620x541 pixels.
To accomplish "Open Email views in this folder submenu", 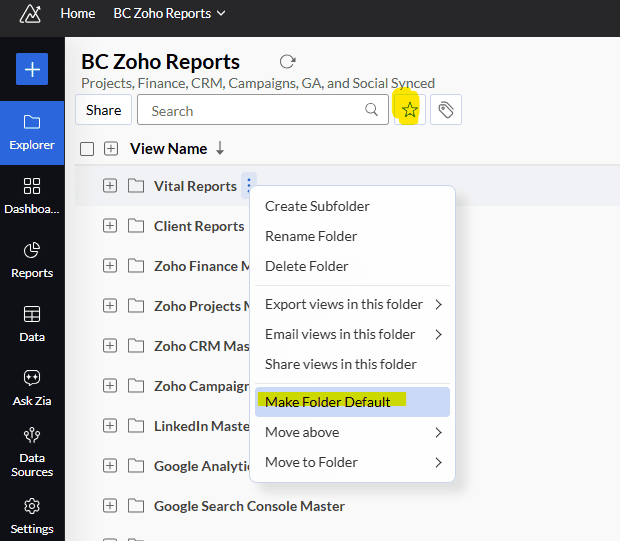I will pyautogui.click(x=352, y=335).
